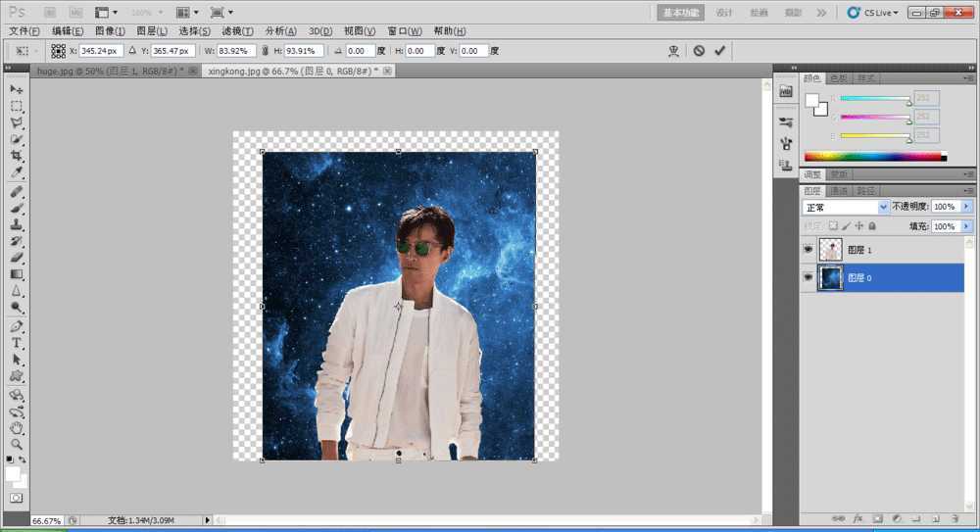Image resolution: width=980 pixels, height=532 pixels.
Task: Select the Move tool
Action: [17, 89]
